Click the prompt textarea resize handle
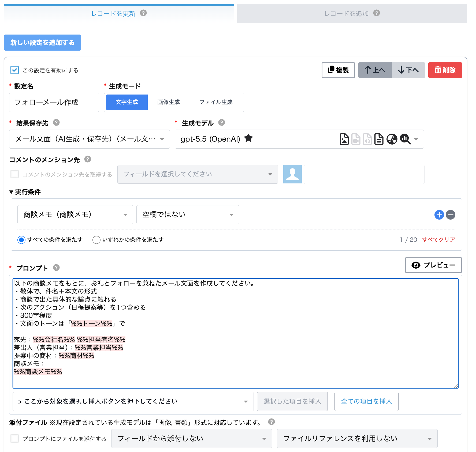Screen dimensions: 476x452 pyautogui.click(x=456, y=386)
